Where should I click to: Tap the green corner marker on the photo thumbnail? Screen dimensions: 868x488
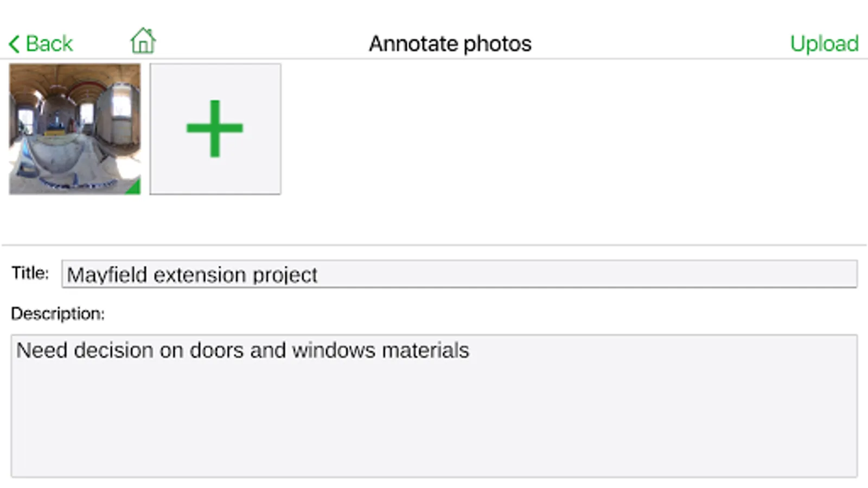coord(133,187)
